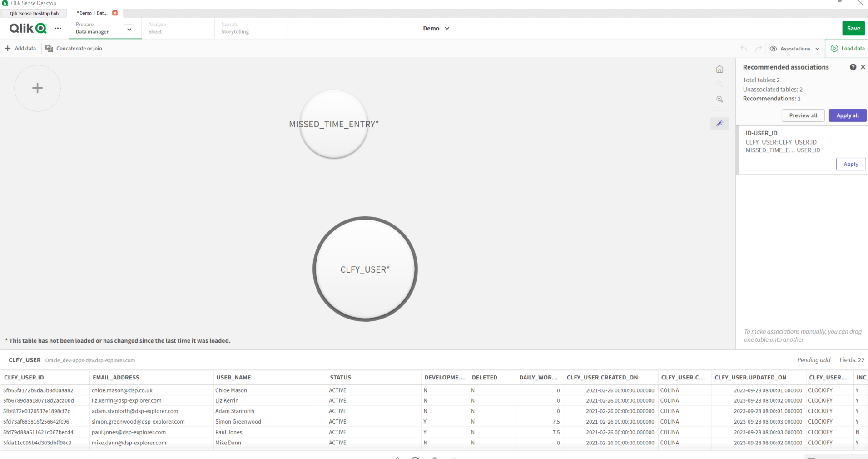Click the CLFY_USER.ID column header
868x459 pixels.
[45, 377]
